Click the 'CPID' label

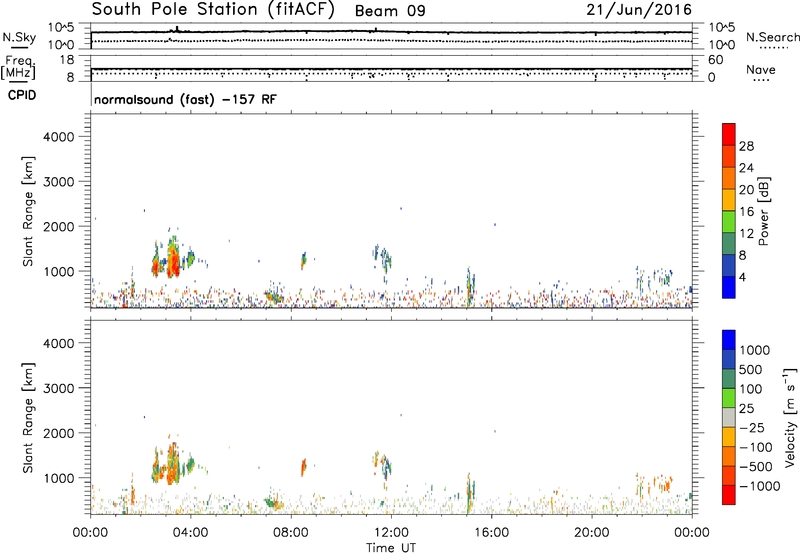(22, 95)
